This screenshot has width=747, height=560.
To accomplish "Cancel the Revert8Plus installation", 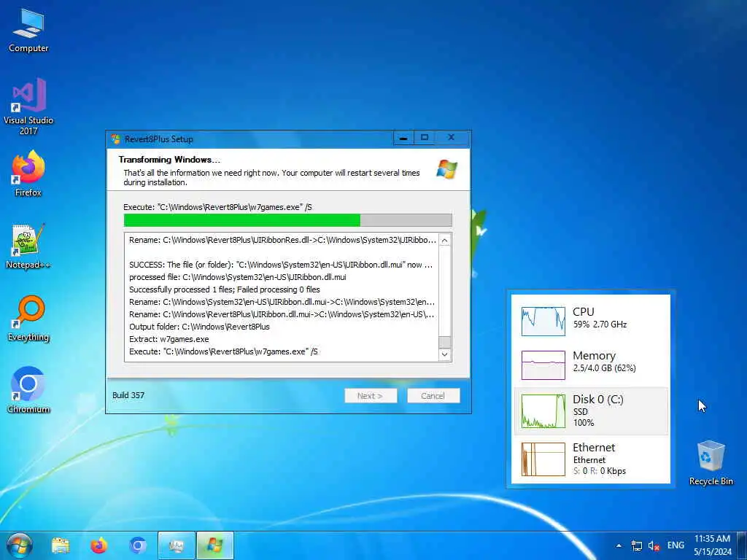I will 433,396.
